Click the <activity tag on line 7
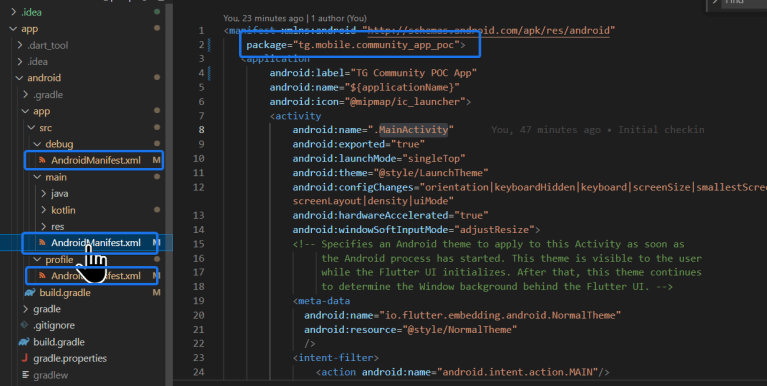 [x=295, y=116]
